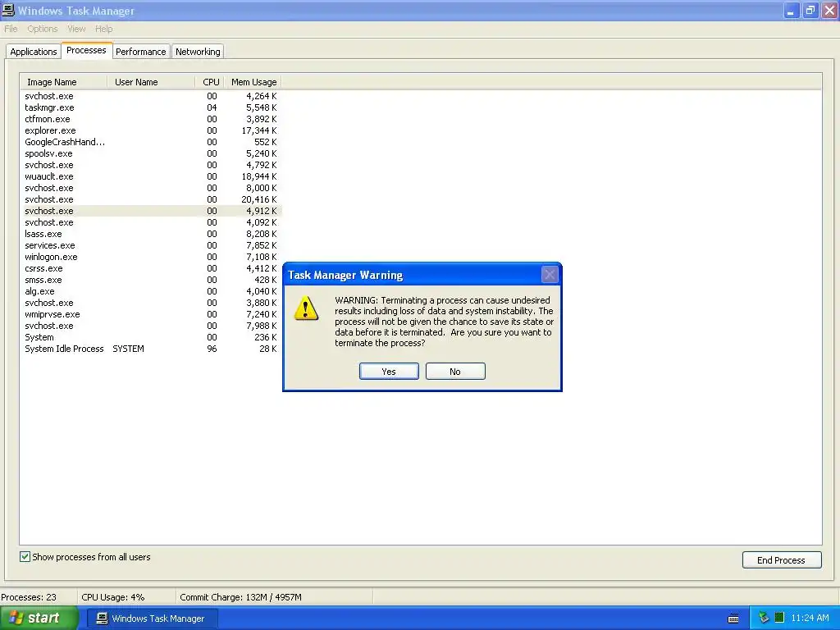The width and height of the screenshot is (840, 630).
Task: Select svchost.exe using 3,880 K
Action: click(x=151, y=304)
